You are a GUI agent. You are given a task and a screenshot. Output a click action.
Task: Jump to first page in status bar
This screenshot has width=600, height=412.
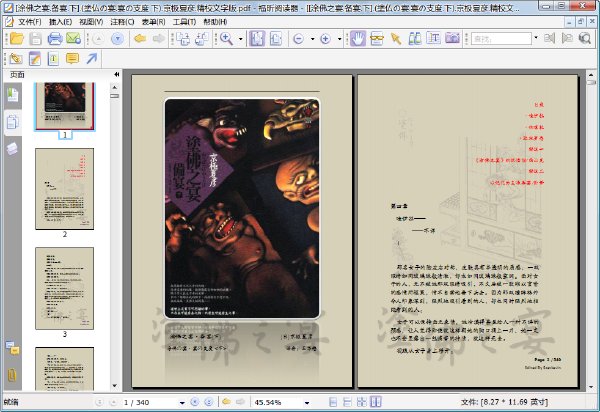click(99, 402)
